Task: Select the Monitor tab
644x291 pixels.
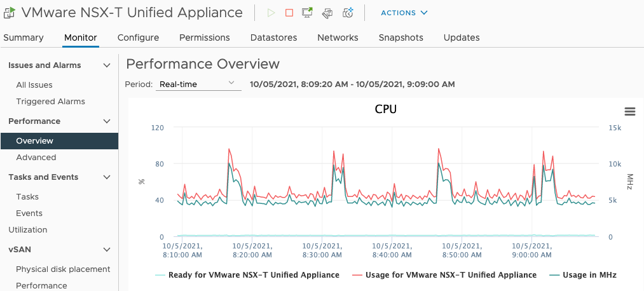Action: point(81,37)
